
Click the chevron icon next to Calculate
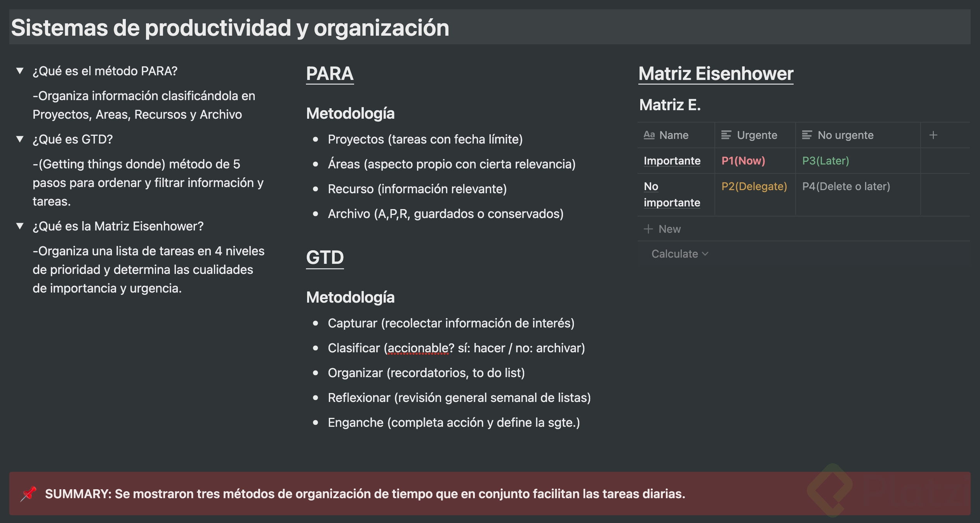point(705,254)
